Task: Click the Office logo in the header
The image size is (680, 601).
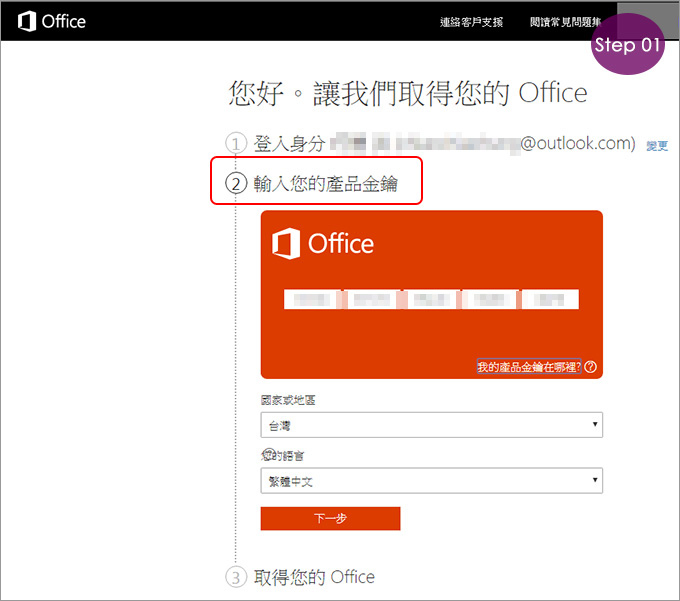Action: (x=52, y=21)
